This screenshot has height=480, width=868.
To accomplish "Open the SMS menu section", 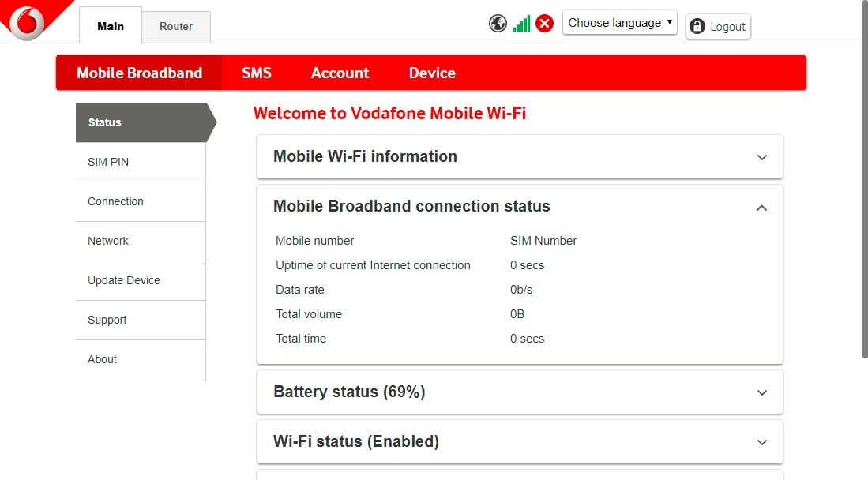I will pyautogui.click(x=257, y=73).
